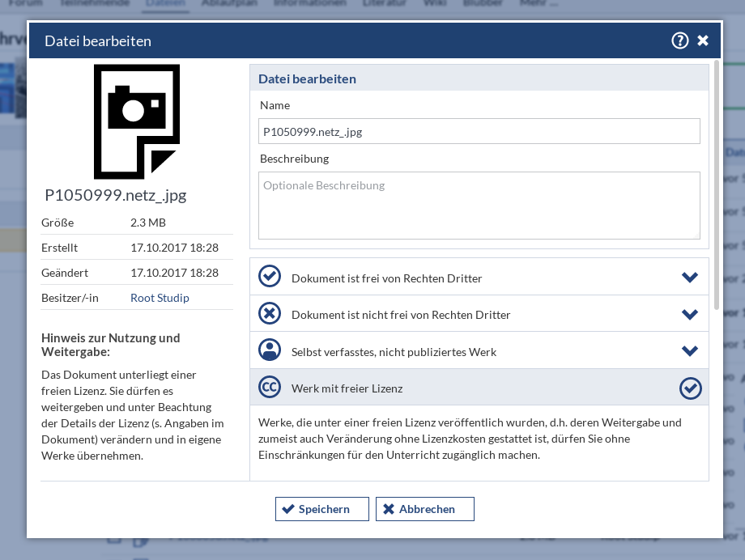Click the CC Creative Commons license icon

click(269, 388)
